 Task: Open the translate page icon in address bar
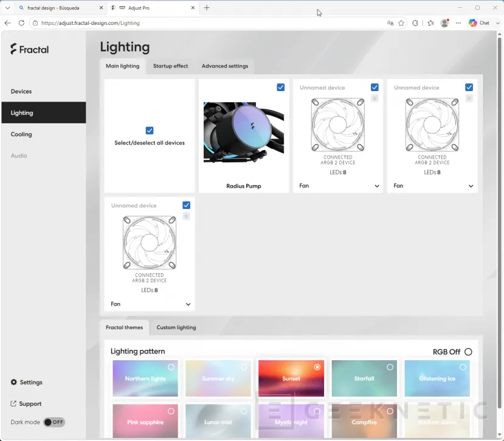pos(390,23)
